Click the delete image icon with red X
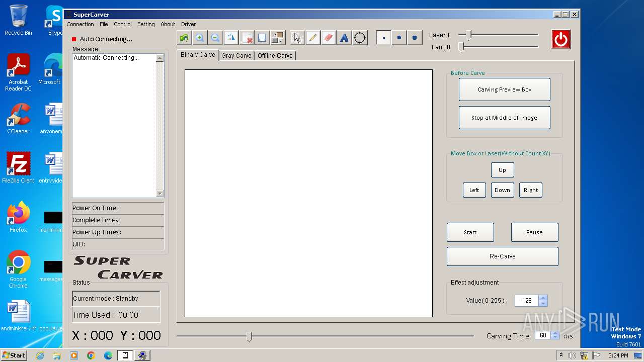The width and height of the screenshot is (644, 362). (x=247, y=38)
